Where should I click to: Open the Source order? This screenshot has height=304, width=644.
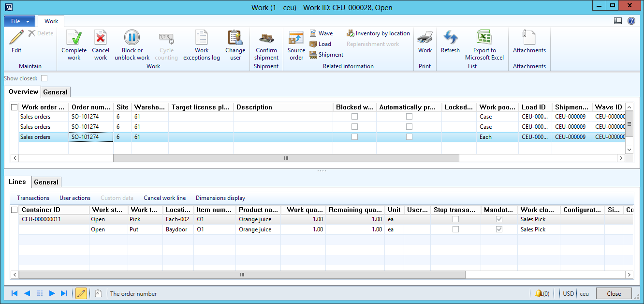(x=296, y=39)
